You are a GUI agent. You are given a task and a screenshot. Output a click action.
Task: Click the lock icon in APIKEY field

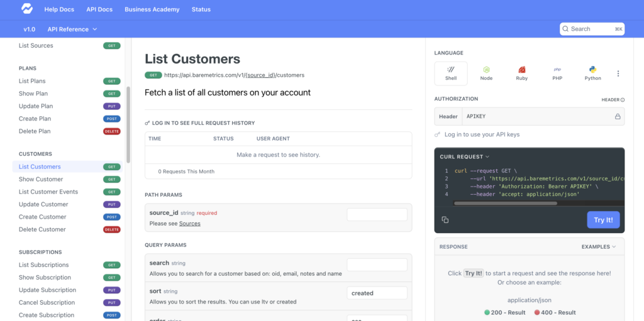pyautogui.click(x=618, y=117)
